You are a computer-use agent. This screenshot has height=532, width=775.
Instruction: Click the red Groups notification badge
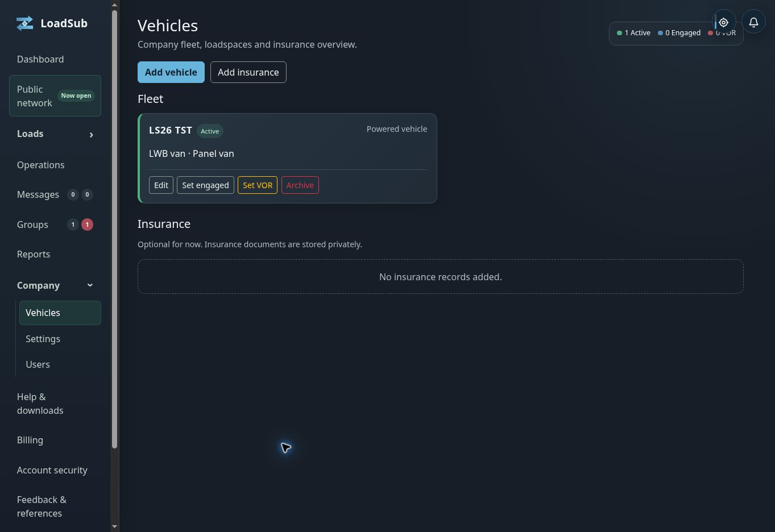tap(87, 225)
